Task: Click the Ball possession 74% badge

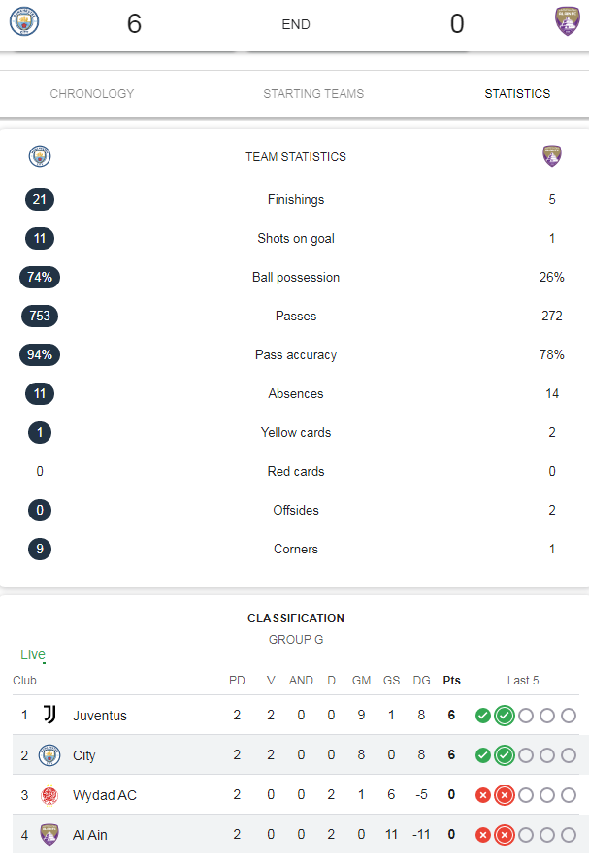Action: [40, 277]
